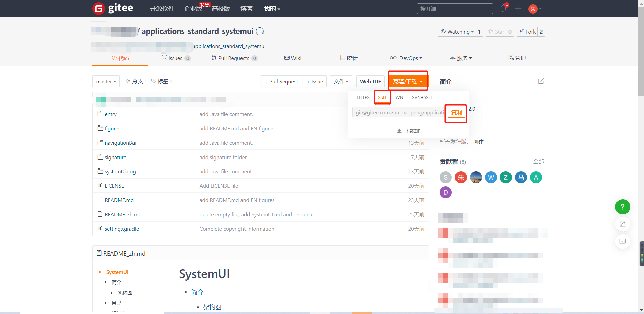This screenshot has height=314, width=644.
Task: Click the floating feedback chat icon
Action: click(622, 241)
